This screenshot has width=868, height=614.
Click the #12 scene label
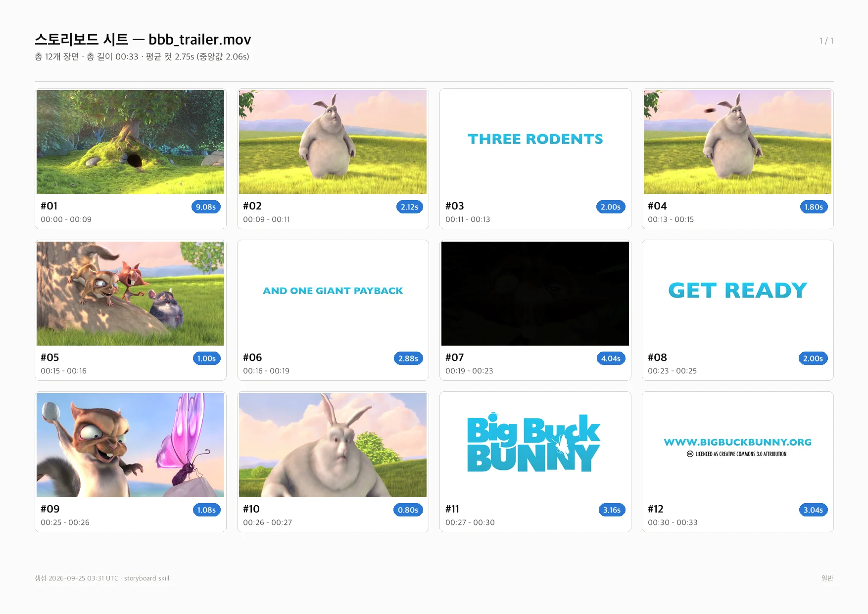point(656,509)
